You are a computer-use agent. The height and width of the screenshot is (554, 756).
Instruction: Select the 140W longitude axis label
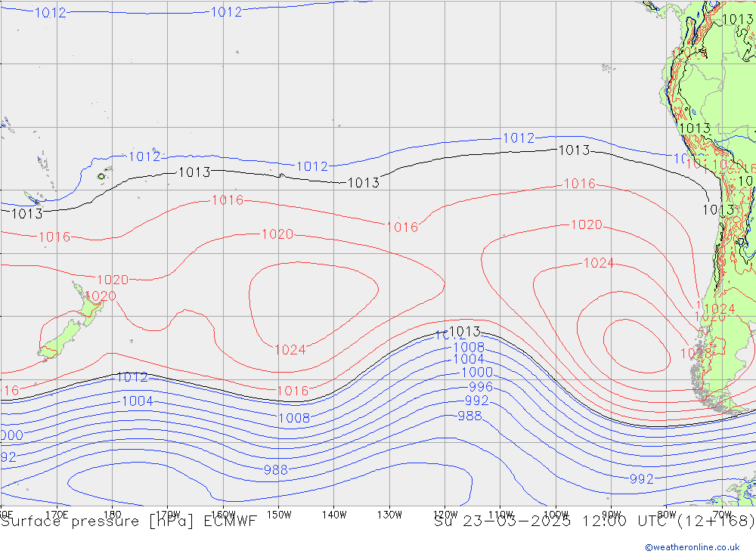(333, 514)
